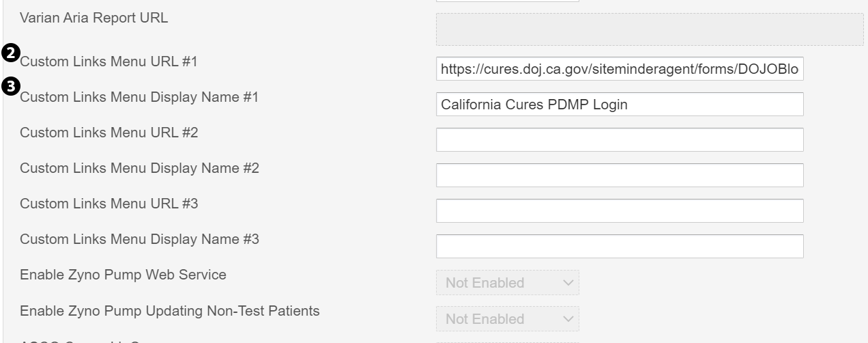This screenshot has height=343, width=868.
Task: Click the "Custom Links Menu URL #2" label
Action: click(x=108, y=133)
